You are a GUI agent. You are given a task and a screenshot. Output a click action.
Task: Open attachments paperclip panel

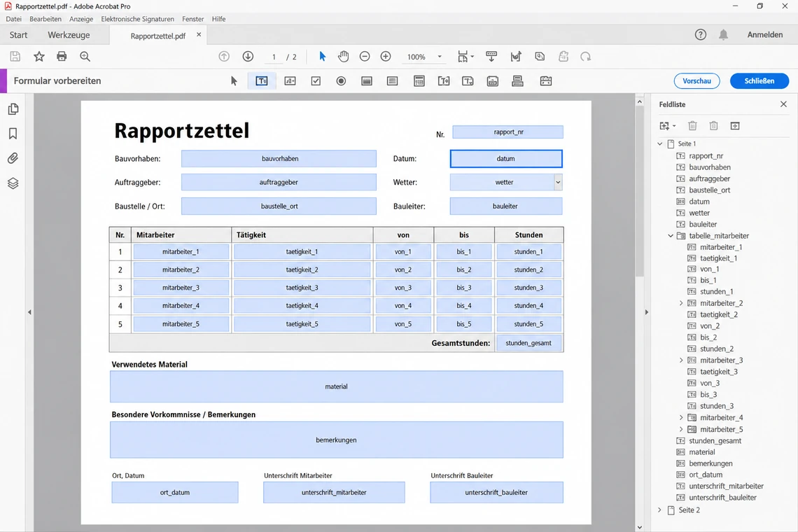tap(13, 158)
